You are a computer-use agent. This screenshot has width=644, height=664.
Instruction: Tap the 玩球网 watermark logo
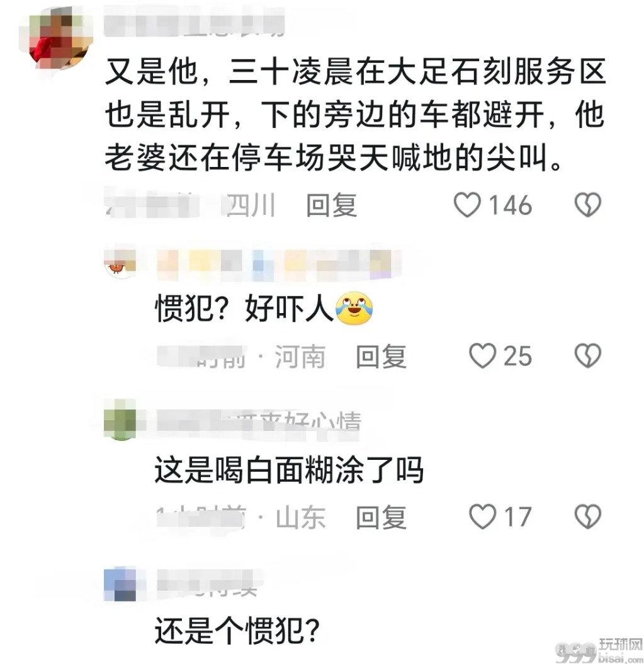click(599, 650)
